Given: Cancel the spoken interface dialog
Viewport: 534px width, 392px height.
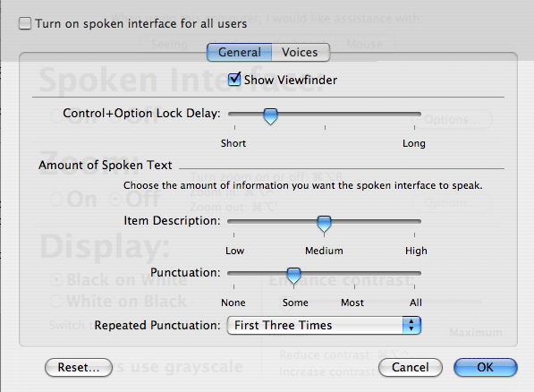Looking at the screenshot, I should pyautogui.click(x=411, y=367).
